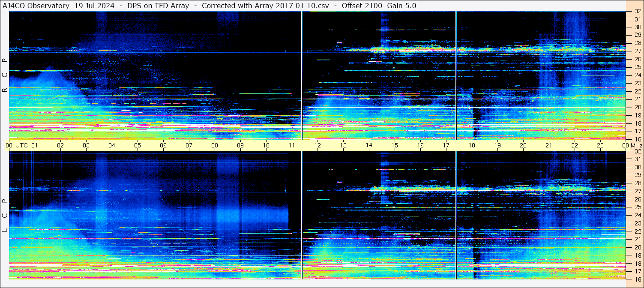This screenshot has height=288, width=644.
Task: Click the RCP vertical panel label
Action: [x=5, y=75]
